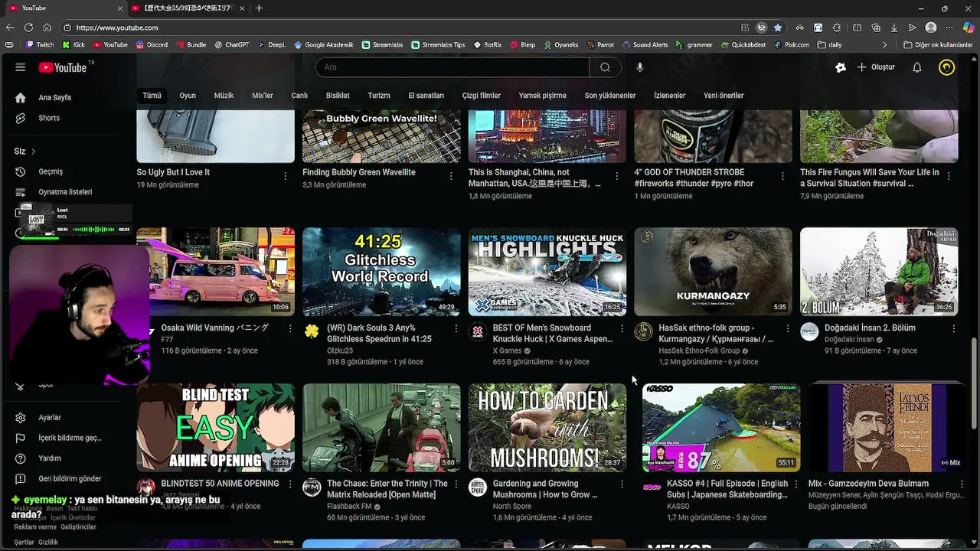Select the Çizgi filmler filter chip

coord(481,96)
